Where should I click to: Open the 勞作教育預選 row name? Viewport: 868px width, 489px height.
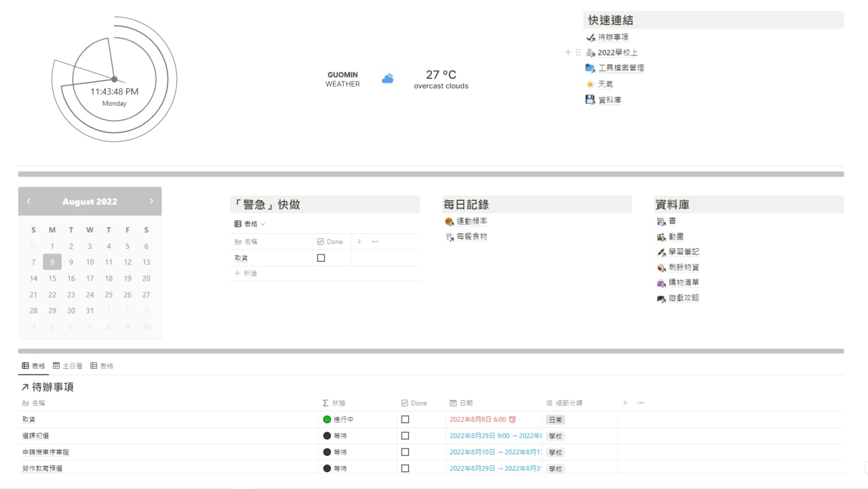point(43,468)
